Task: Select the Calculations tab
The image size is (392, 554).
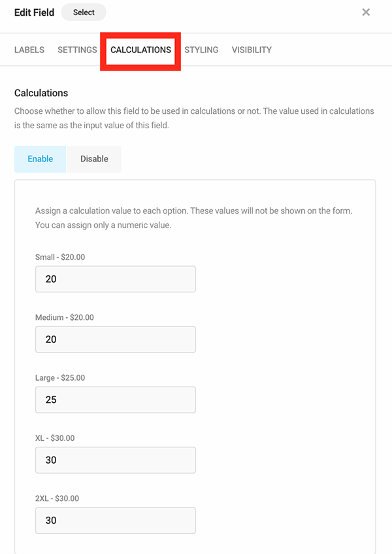Action: tap(140, 50)
